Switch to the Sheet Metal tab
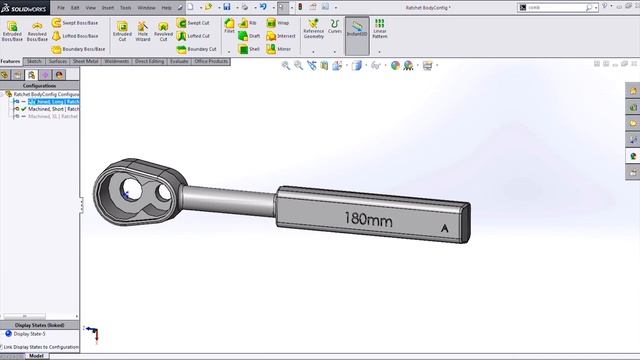The image size is (640, 360). coord(85,61)
